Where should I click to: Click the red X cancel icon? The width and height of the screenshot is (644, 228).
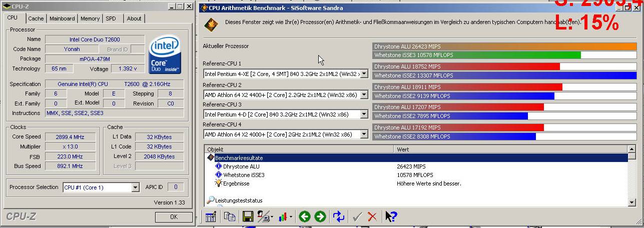click(x=372, y=216)
